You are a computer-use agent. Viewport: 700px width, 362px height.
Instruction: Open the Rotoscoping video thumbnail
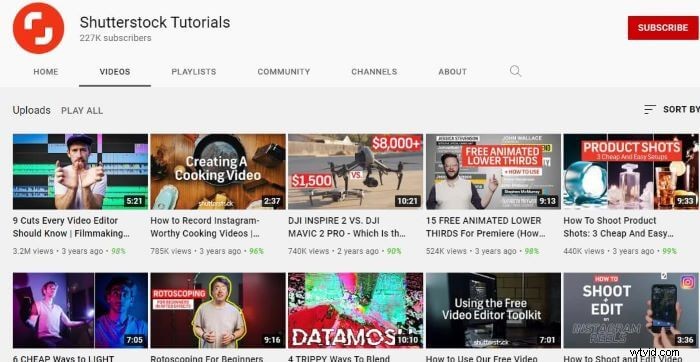coord(218,310)
